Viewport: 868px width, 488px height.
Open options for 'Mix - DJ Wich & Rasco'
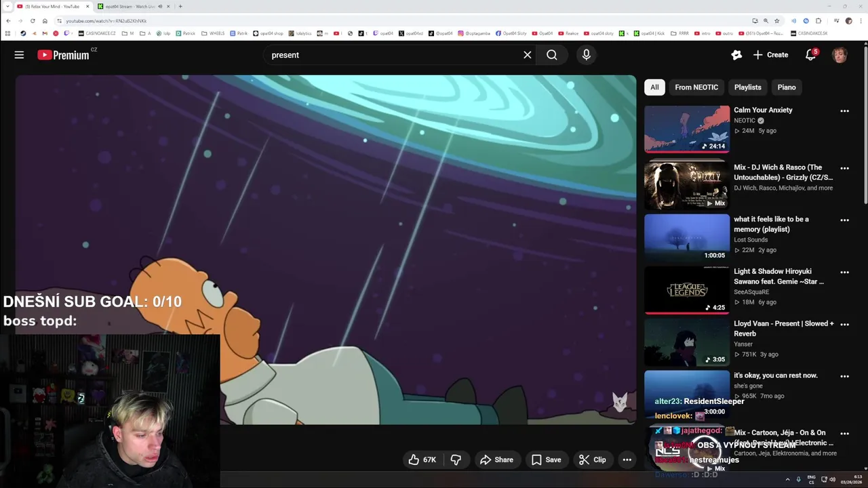tap(844, 168)
